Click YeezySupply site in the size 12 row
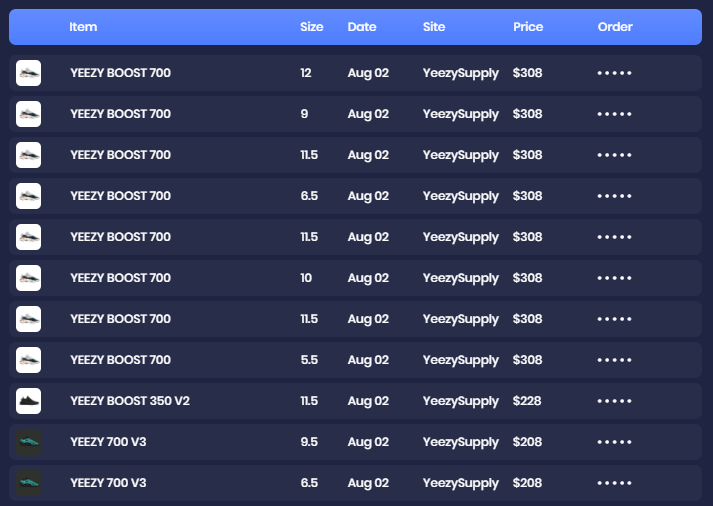Viewport: 713px width, 506px height. click(x=461, y=73)
